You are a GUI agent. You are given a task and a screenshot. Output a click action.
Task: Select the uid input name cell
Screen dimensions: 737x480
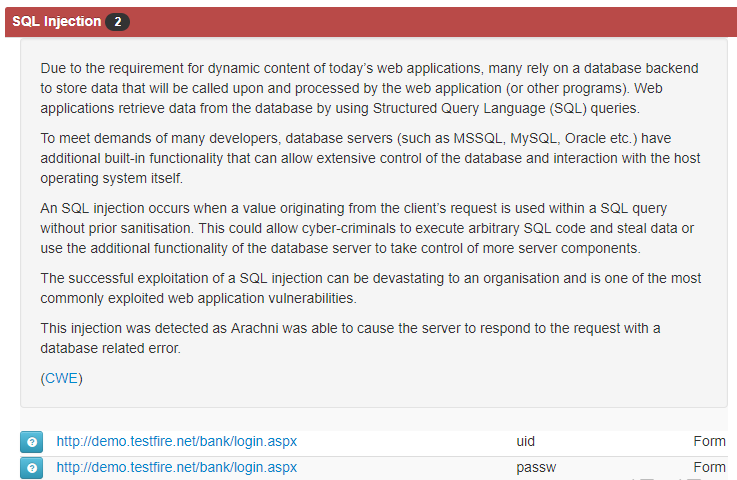(x=525, y=441)
